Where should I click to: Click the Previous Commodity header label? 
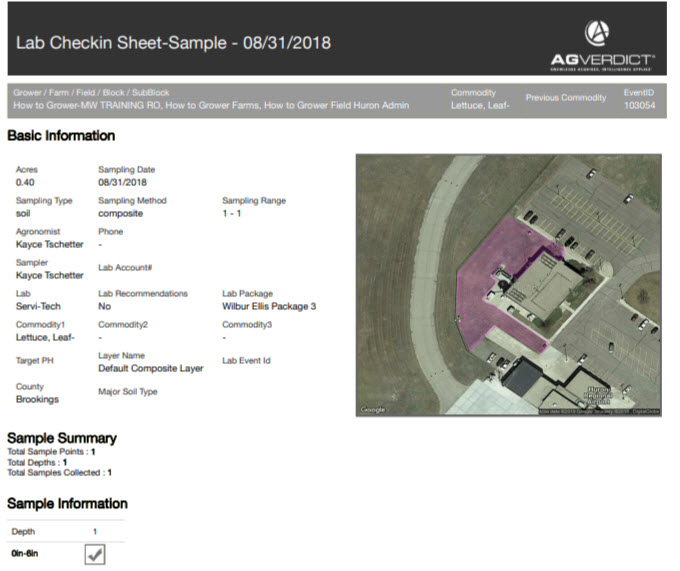[x=566, y=98]
